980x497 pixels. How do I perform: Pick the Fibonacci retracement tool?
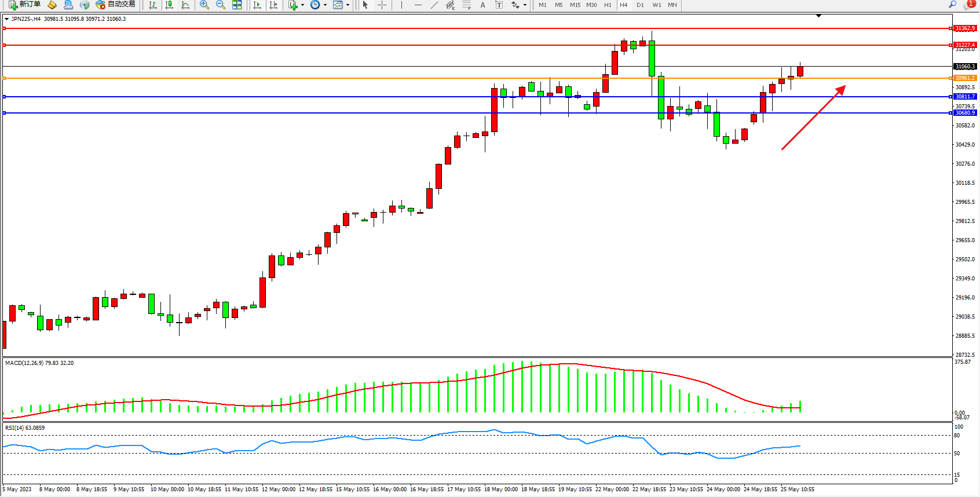[x=467, y=5]
